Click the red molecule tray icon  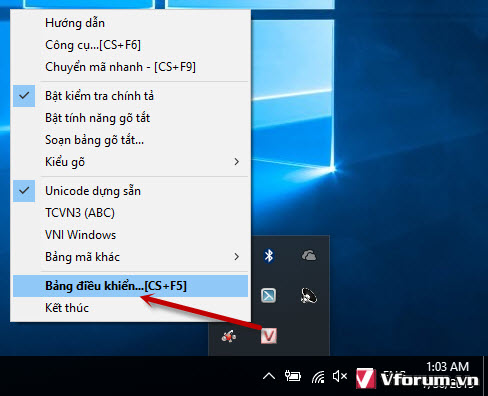(229, 336)
